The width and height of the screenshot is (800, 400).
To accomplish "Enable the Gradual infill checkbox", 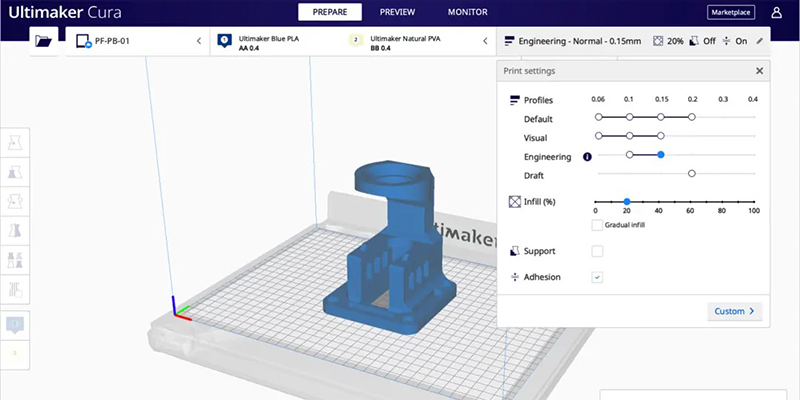I will [x=597, y=225].
